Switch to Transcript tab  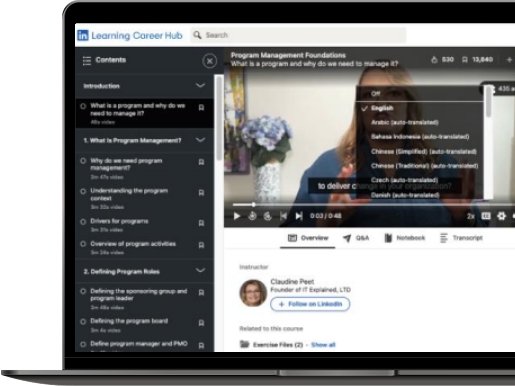click(461, 238)
